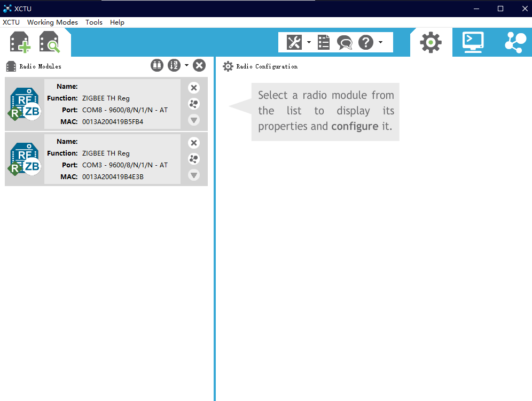Expand the Help icon dropdown arrow

pyautogui.click(x=380, y=42)
